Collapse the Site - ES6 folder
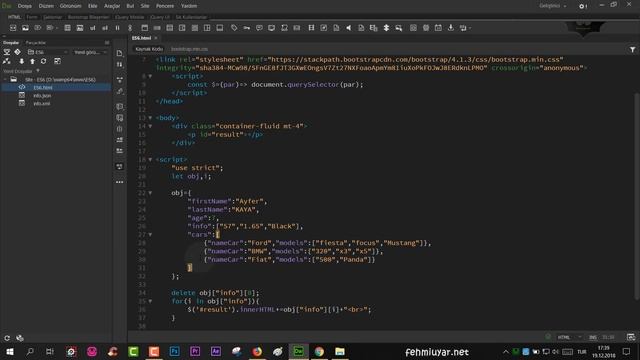Viewport: 640px width, 360px height. pos(5,79)
